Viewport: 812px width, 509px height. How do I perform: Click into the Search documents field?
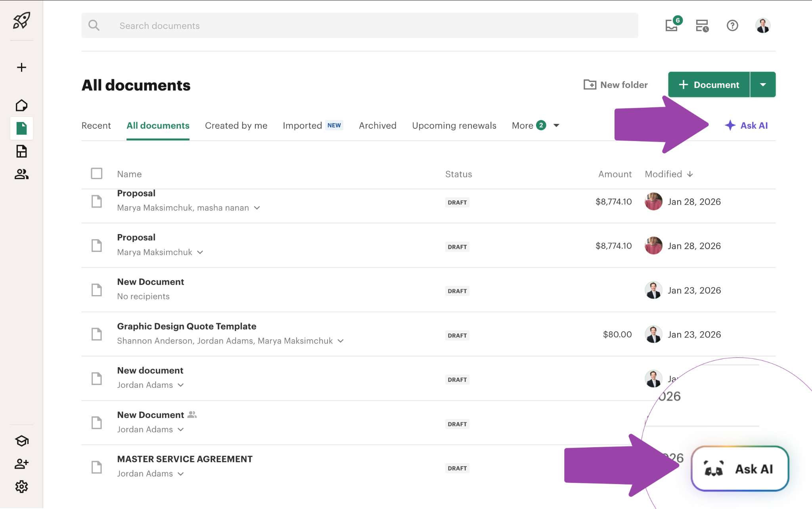[360, 25]
